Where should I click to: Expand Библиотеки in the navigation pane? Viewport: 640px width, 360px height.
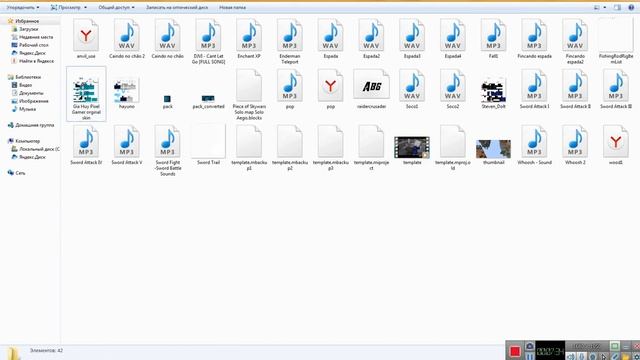[x=28, y=77]
